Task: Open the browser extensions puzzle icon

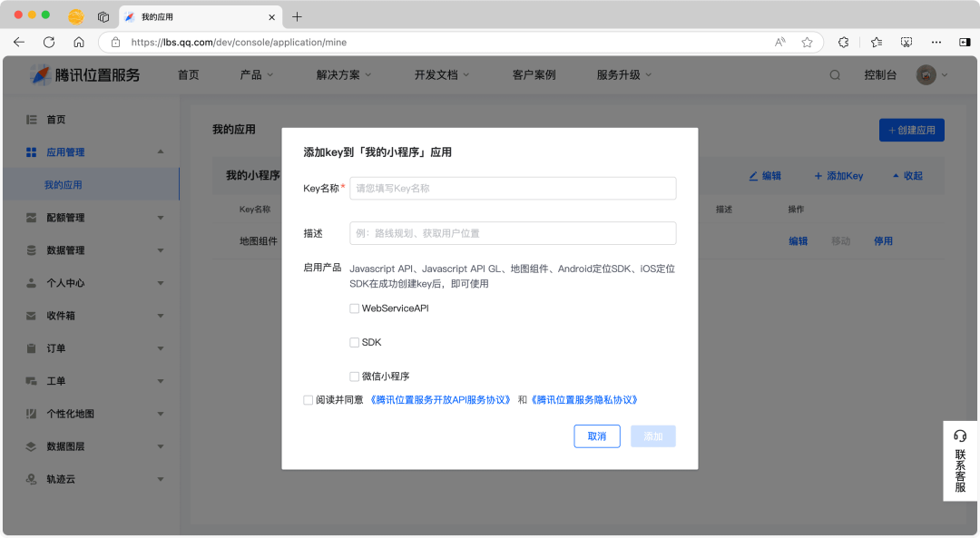Action: (843, 42)
